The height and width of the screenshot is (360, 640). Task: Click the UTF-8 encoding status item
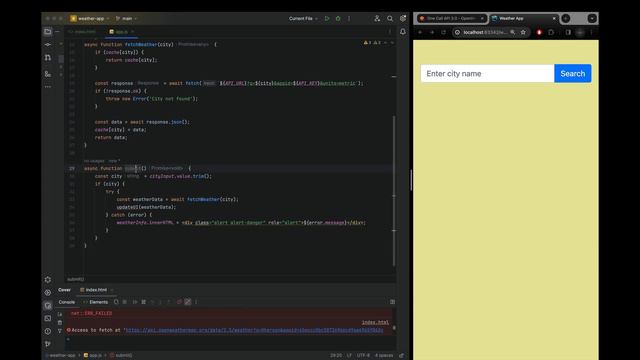click(x=363, y=356)
